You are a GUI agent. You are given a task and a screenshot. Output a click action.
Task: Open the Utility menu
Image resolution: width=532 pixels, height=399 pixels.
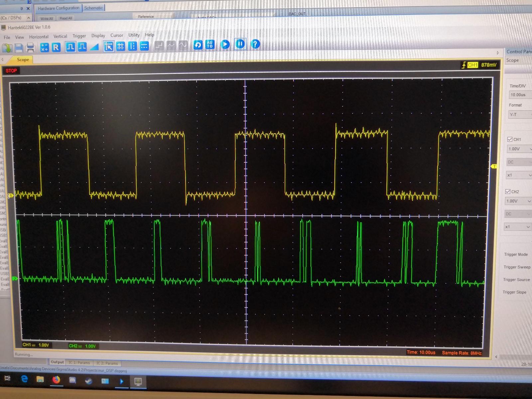134,35
